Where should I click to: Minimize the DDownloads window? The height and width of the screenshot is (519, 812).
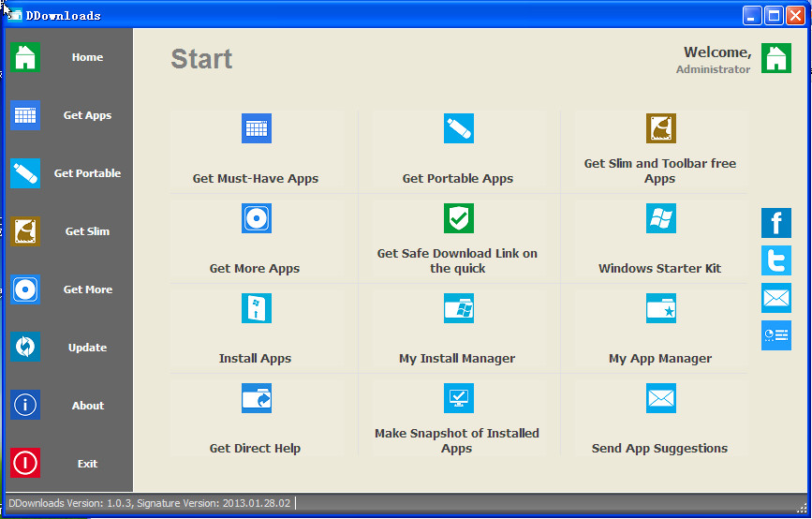point(752,16)
